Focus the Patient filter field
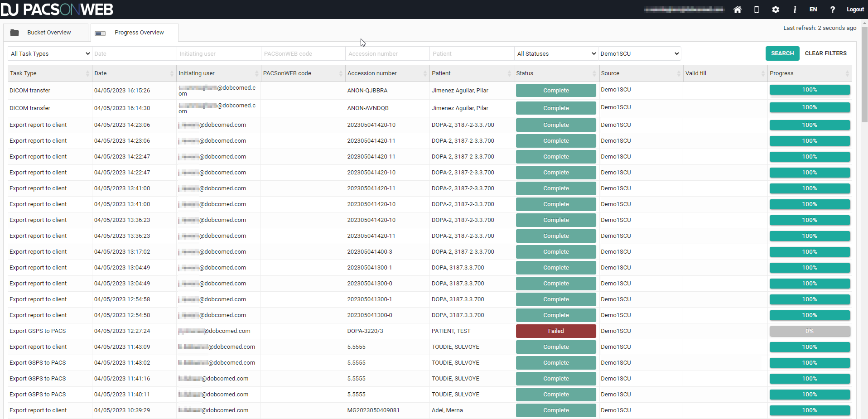Viewport: 868px width, 419px height. coord(472,53)
